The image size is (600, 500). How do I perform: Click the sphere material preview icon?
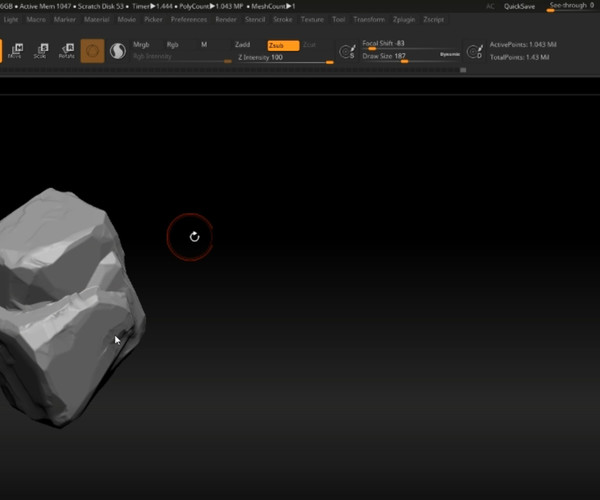click(x=117, y=51)
